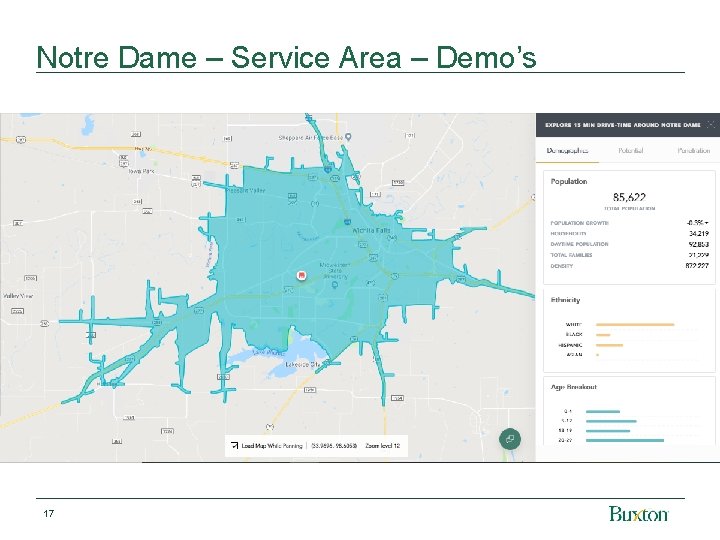
Task: Click the green chat bubble button
Action: click(510, 439)
